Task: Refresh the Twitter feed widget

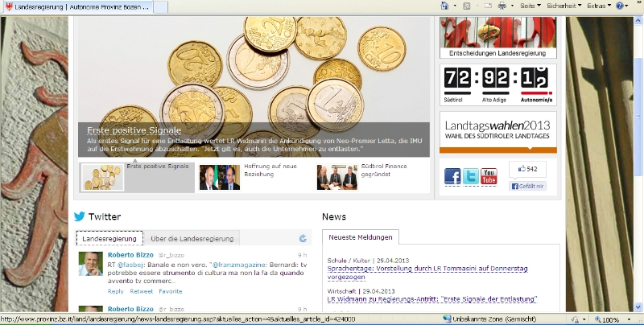Action: pyautogui.click(x=303, y=238)
